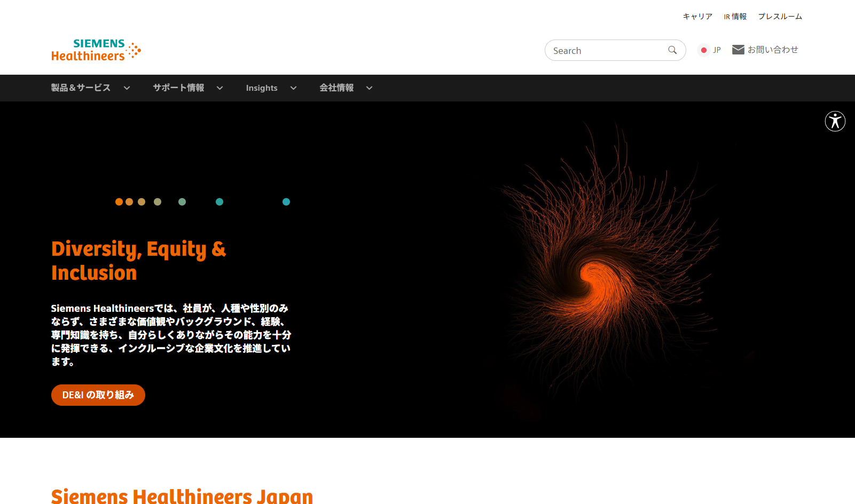Open the キャリア link
This screenshot has height=504, width=855.
[697, 17]
